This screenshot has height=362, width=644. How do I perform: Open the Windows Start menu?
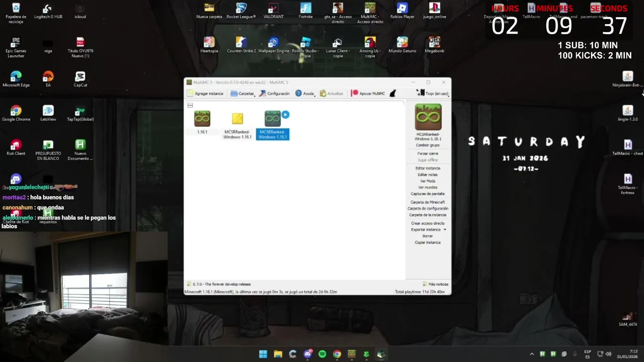click(x=263, y=354)
